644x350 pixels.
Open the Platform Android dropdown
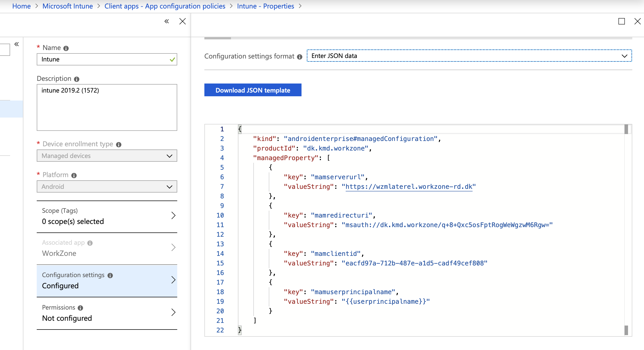pos(107,186)
